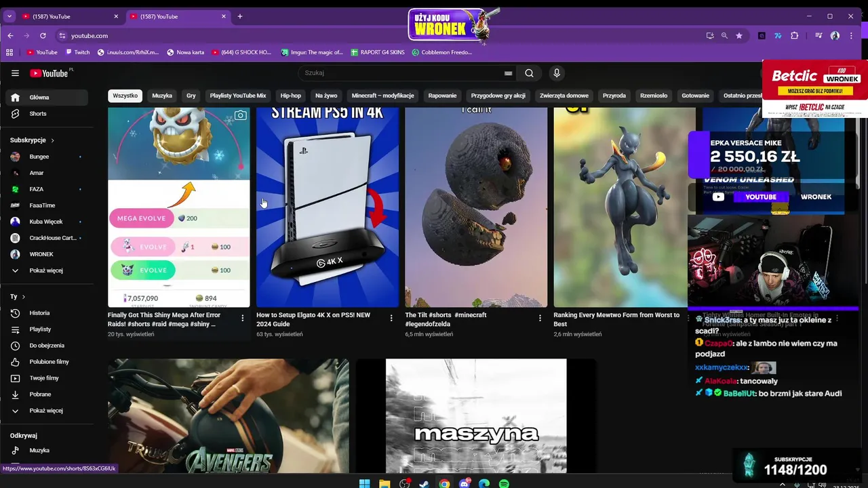
Task: Open Polubione filmy
Action: [x=46, y=362]
